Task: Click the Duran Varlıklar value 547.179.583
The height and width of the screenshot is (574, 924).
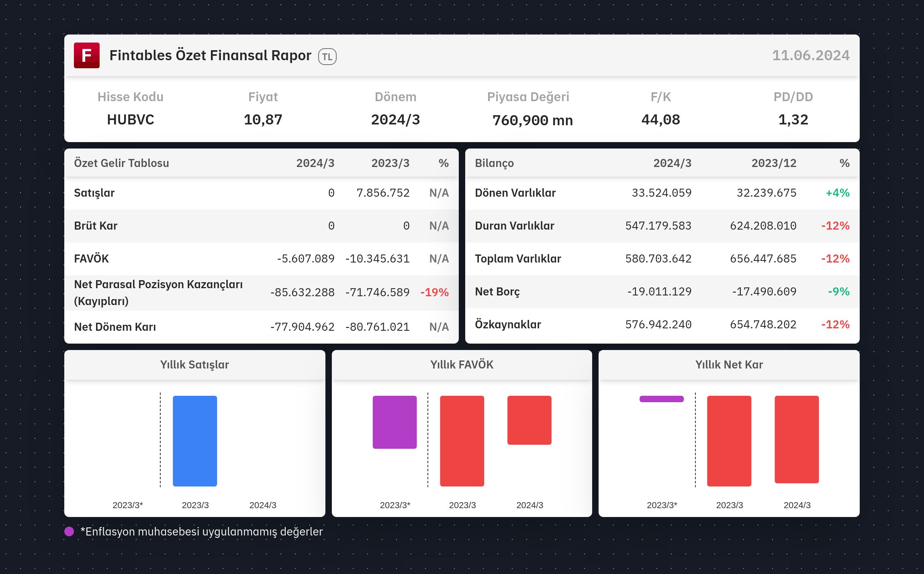Action: click(x=658, y=226)
